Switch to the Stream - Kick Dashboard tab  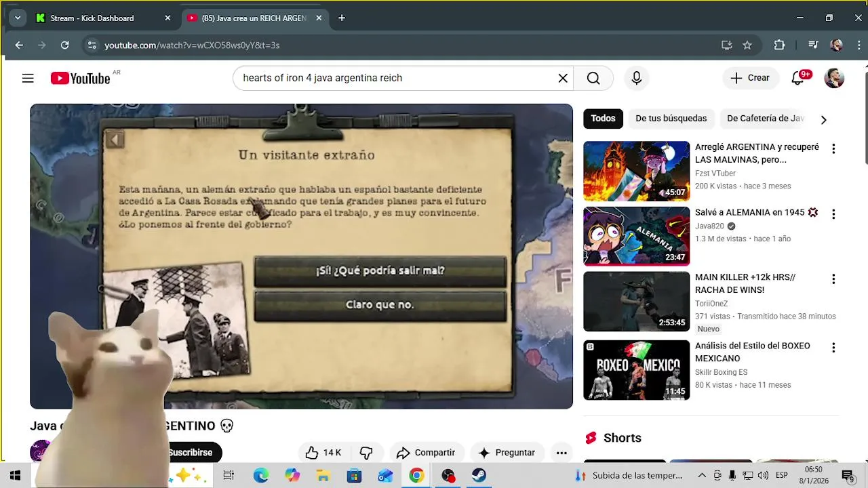92,18
